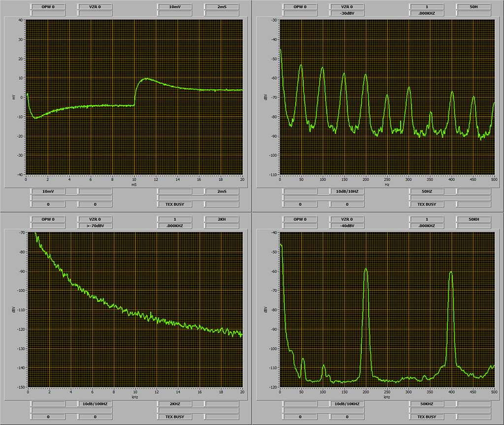The width and height of the screenshot is (504, 425).
Task: Click the 10dB/10HZ scale readout
Action: 347,191
